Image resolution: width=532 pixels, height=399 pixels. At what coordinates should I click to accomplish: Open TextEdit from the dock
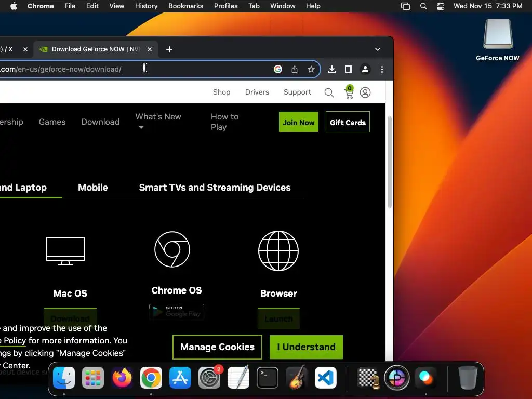(x=238, y=378)
